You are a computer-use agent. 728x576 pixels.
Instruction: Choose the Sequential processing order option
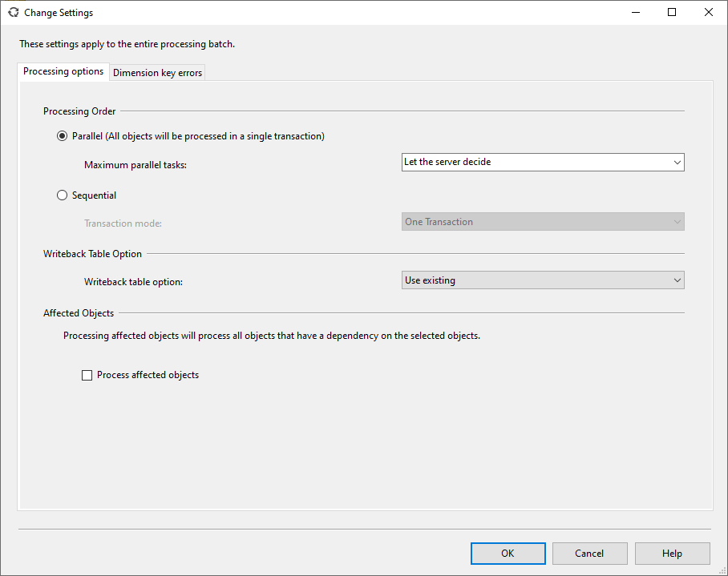tap(63, 195)
